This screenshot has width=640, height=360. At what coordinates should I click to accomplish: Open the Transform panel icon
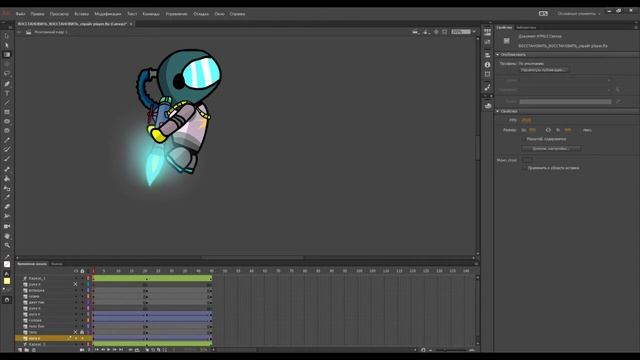click(x=487, y=74)
